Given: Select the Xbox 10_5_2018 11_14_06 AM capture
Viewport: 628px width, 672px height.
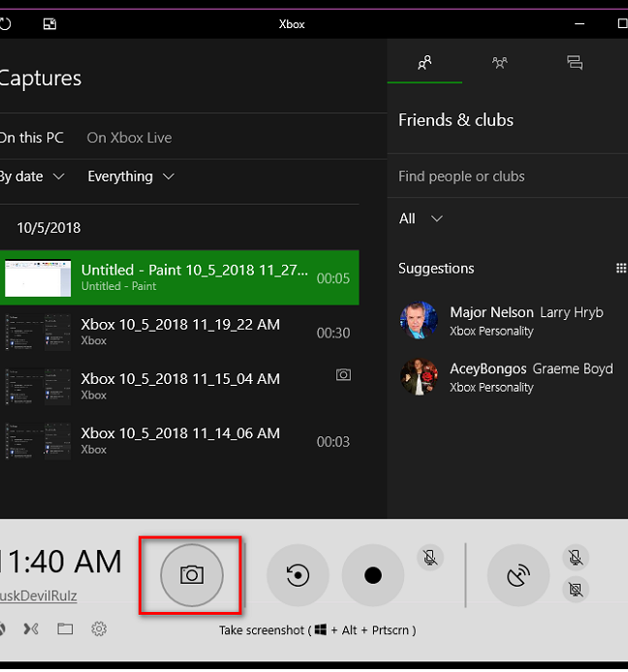Looking at the screenshot, I should pos(179,441).
